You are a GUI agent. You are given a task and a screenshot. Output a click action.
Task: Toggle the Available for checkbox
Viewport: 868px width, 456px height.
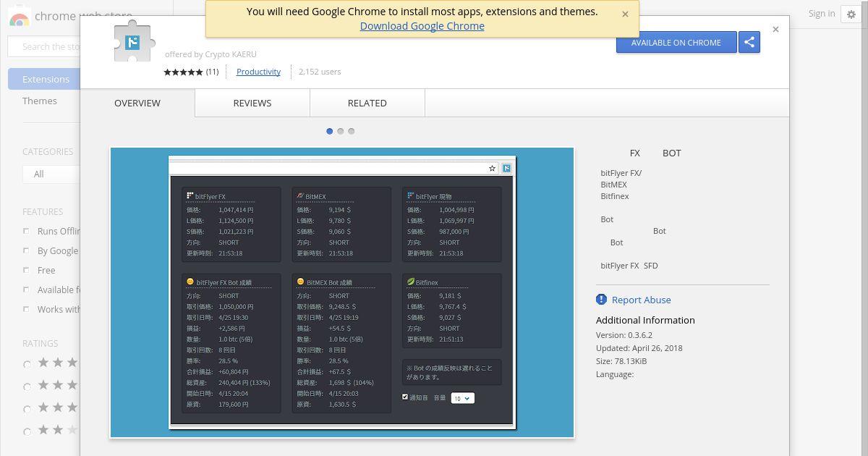pyautogui.click(x=26, y=290)
